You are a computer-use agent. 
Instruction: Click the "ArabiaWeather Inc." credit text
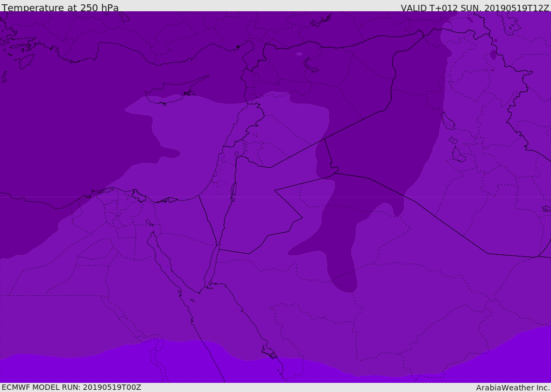(x=513, y=388)
